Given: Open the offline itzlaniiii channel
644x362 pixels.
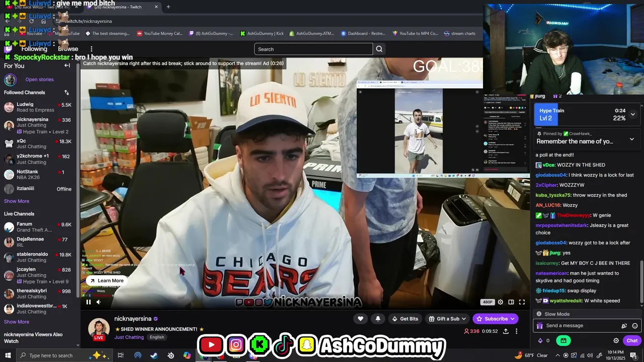Looking at the screenshot, I should [x=38, y=189].
